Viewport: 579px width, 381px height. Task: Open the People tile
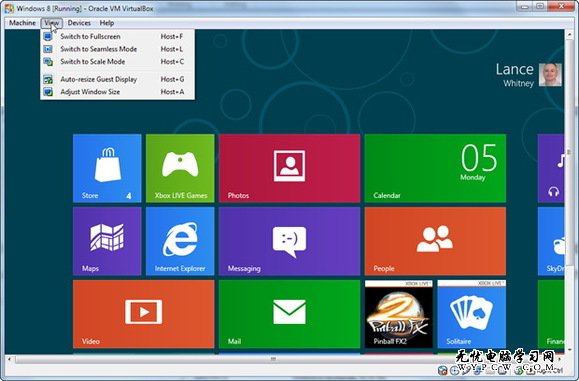point(435,241)
